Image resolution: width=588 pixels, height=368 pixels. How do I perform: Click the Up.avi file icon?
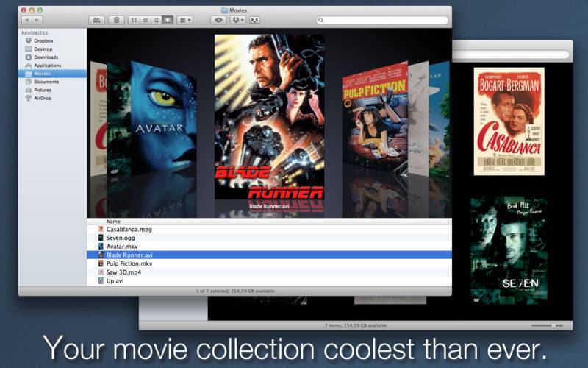pos(101,281)
